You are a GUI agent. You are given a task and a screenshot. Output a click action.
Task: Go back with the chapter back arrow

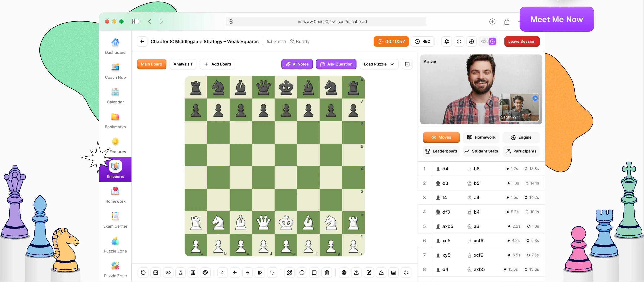click(142, 41)
